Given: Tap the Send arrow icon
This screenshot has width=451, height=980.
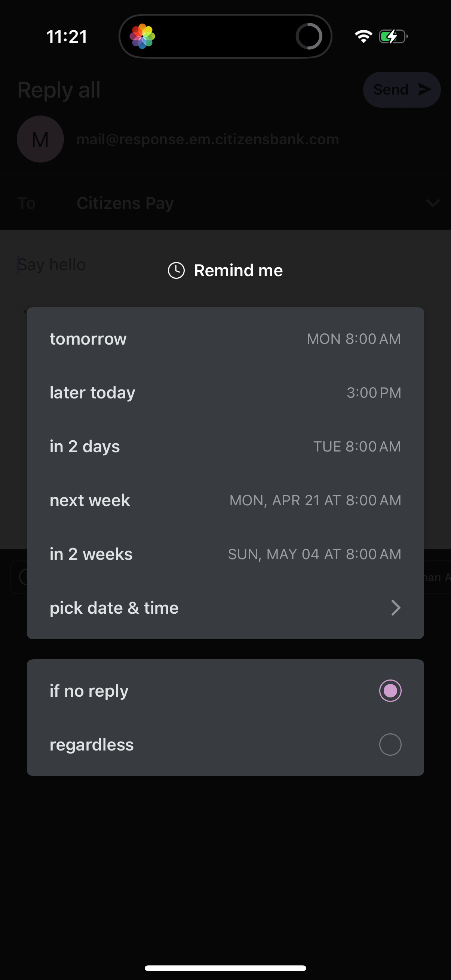Looking at the screenshot, I should 424,89.
